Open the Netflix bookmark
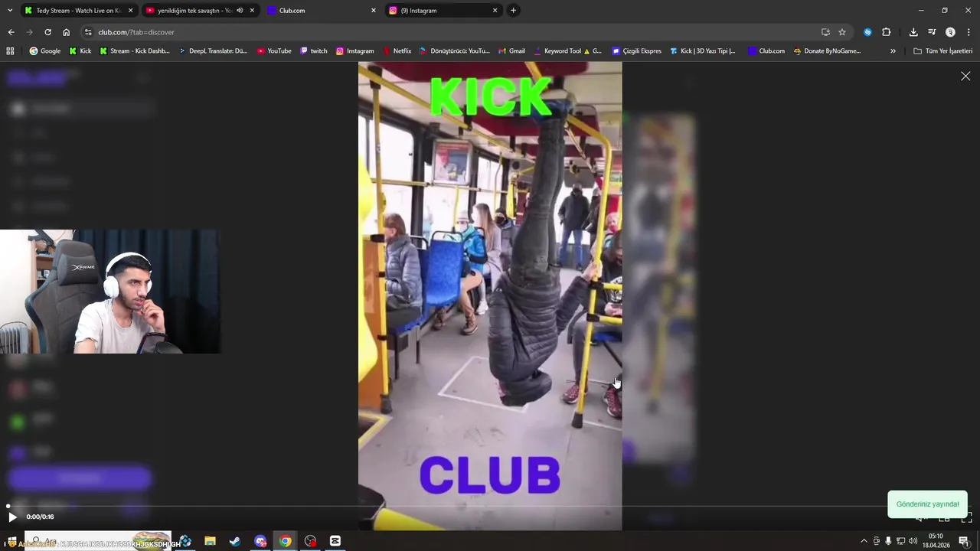Screen dimensions: 980x551 coord(397,51)
